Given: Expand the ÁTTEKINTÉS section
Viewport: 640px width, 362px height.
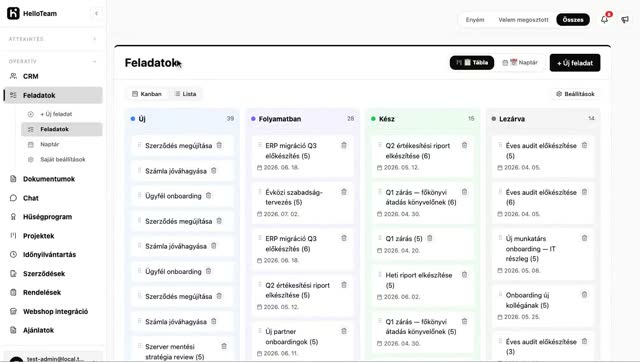Looking at the screenshot, I should point(94,39).
